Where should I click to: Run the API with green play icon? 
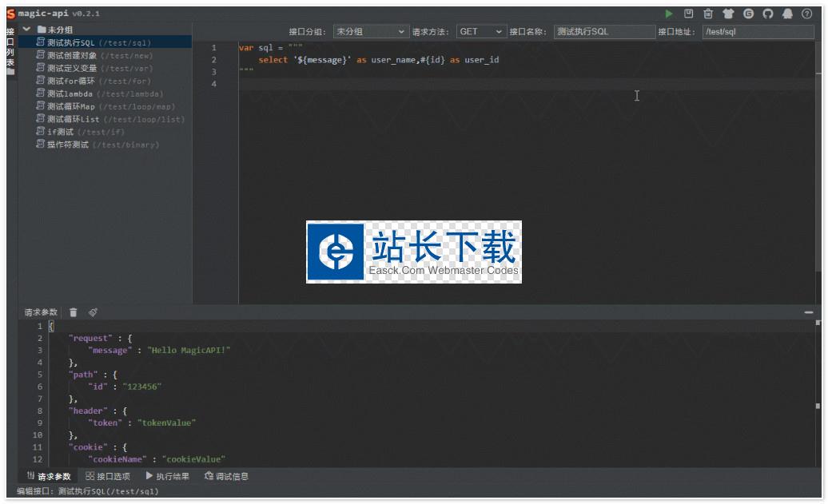pyautogui.click(x=669, y=14)
